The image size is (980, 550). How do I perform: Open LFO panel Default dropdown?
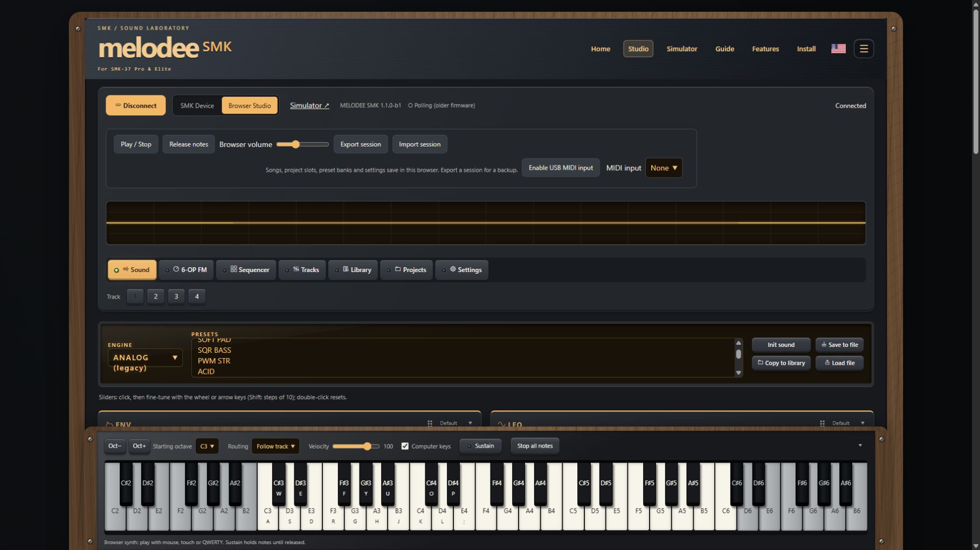click(x=848, y=423)
